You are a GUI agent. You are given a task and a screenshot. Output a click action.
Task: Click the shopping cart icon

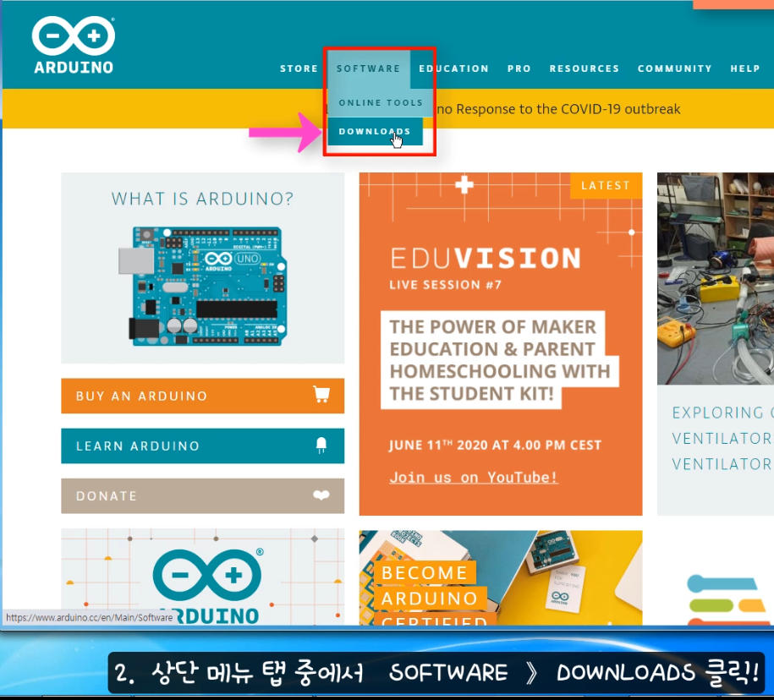[x=321, y=395]
